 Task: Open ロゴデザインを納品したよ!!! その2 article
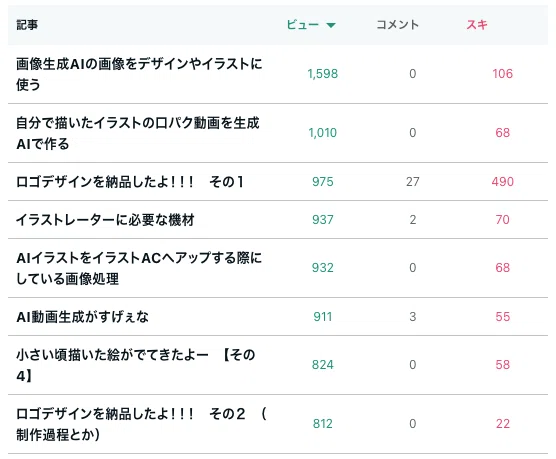pos(141,424)
